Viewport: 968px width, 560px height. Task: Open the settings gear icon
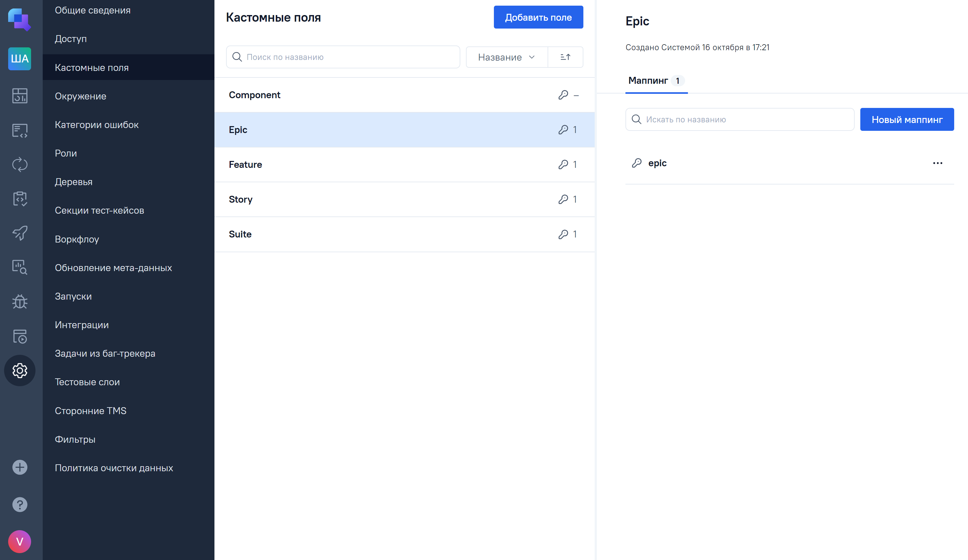(19, 371)
